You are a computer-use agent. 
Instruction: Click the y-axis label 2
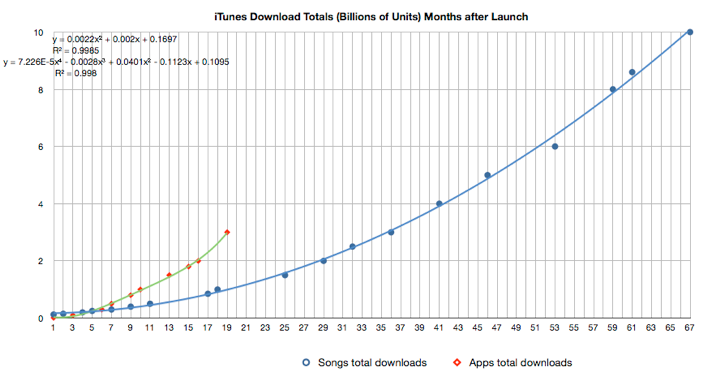coord(41,261)
